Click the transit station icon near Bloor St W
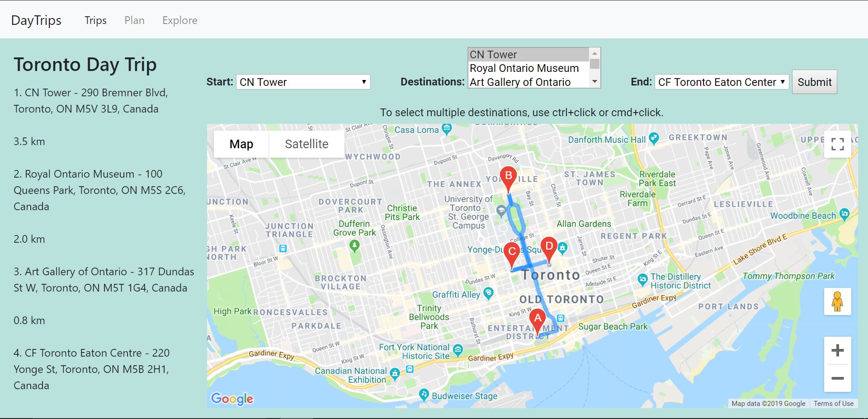 tap(283, 248)
